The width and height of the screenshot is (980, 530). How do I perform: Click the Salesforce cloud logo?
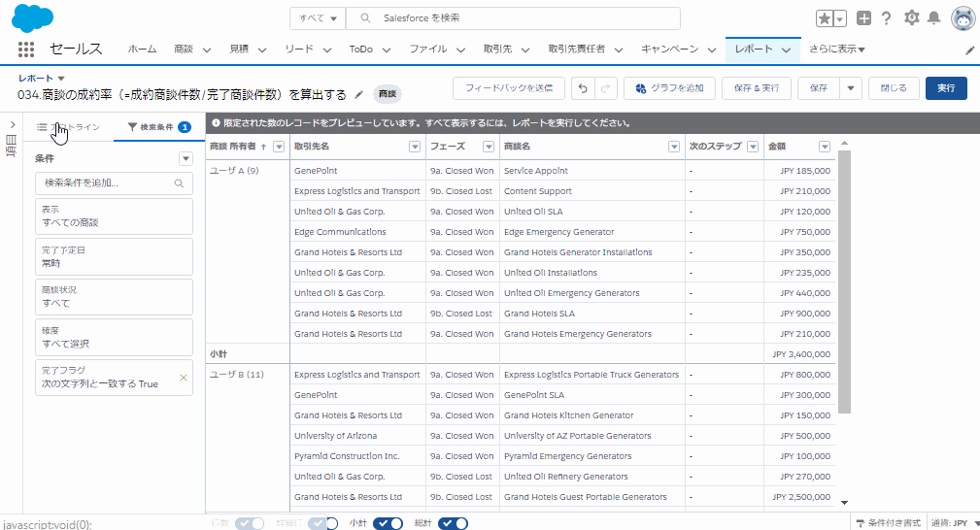tap(32, 18)
